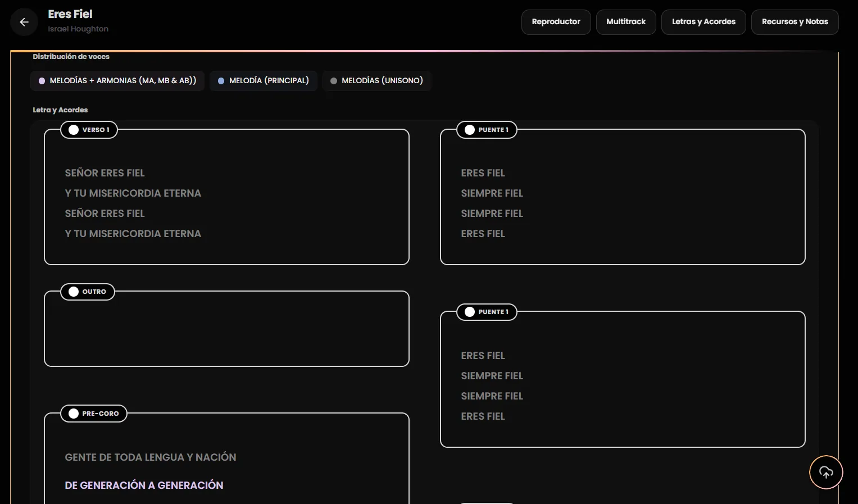Toggle the white circle on Outro
858x504 pixels.
pos(74,292)
